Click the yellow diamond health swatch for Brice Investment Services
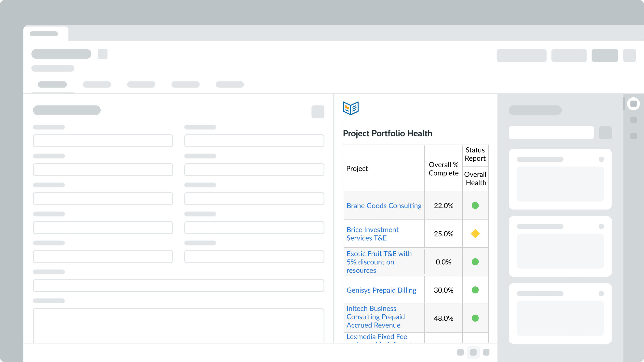 [x=475, y=233]
